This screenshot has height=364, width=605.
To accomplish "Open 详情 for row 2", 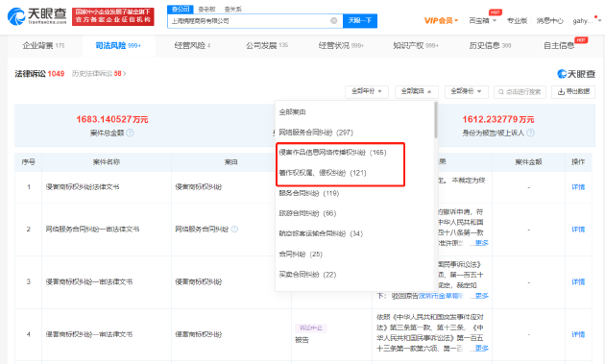I will click(578, 230).
